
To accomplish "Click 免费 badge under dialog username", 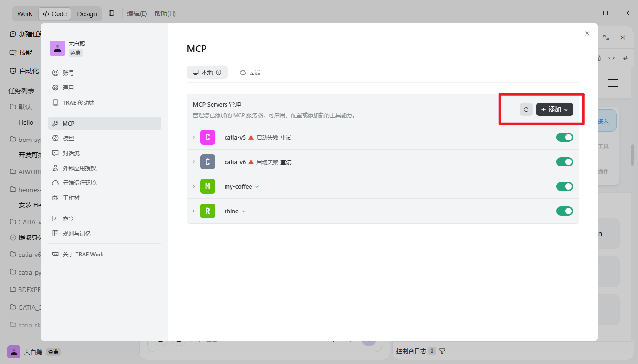I will pos(76,53).
